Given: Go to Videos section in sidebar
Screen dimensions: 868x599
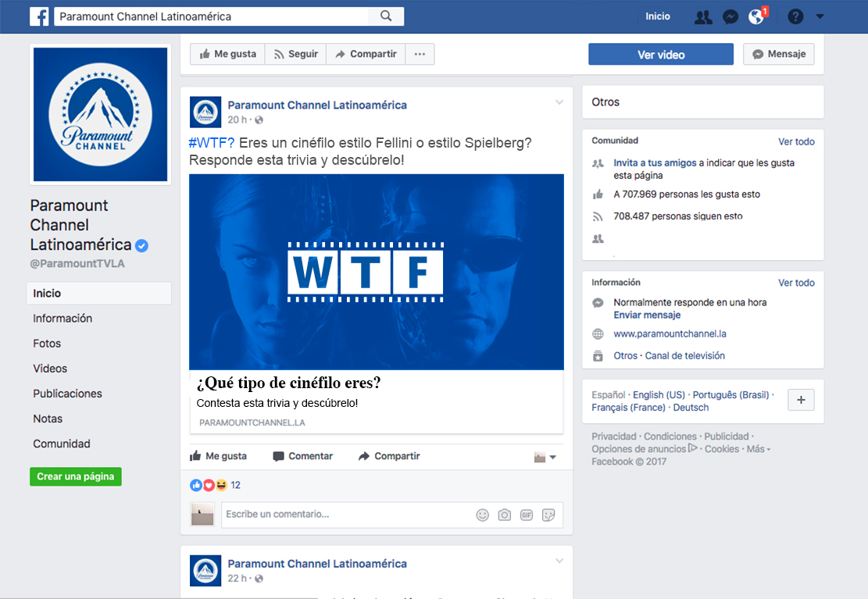Looking at the screenshot, I should [x=50, y=369].
